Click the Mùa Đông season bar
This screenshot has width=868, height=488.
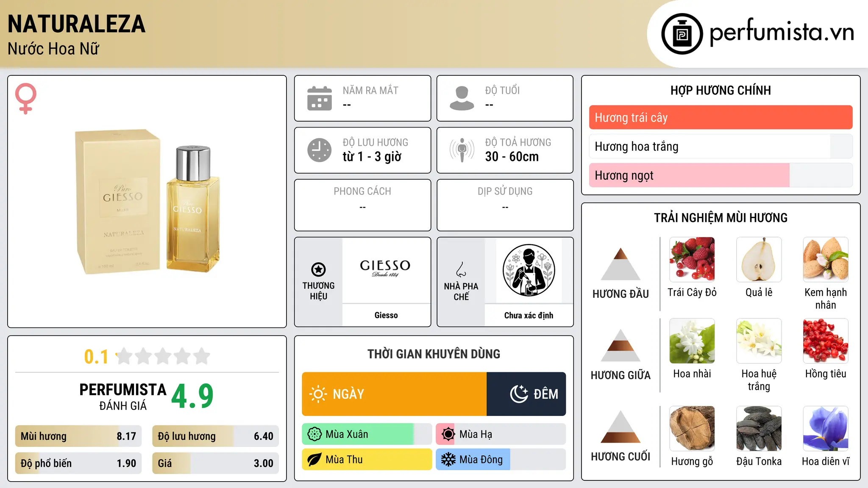point(501,460)
